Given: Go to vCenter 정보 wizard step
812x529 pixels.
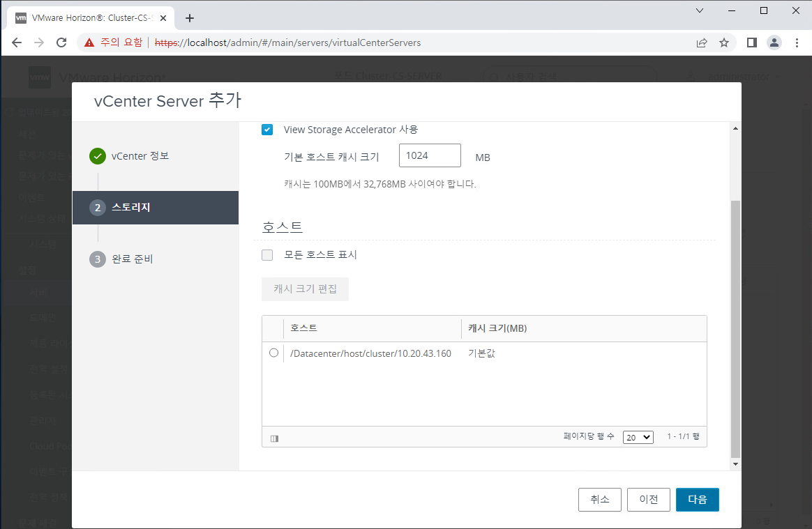Looking at the screenshot, I should (140, 156).
